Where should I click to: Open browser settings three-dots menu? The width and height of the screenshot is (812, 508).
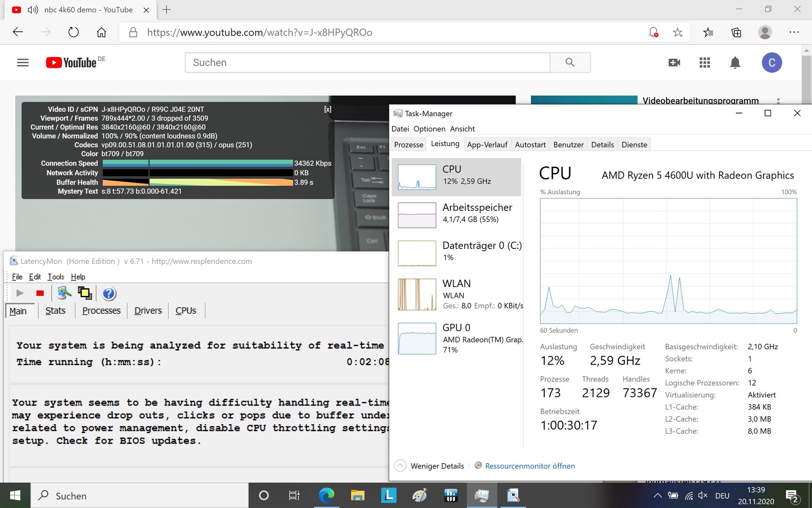pos(794,33)
